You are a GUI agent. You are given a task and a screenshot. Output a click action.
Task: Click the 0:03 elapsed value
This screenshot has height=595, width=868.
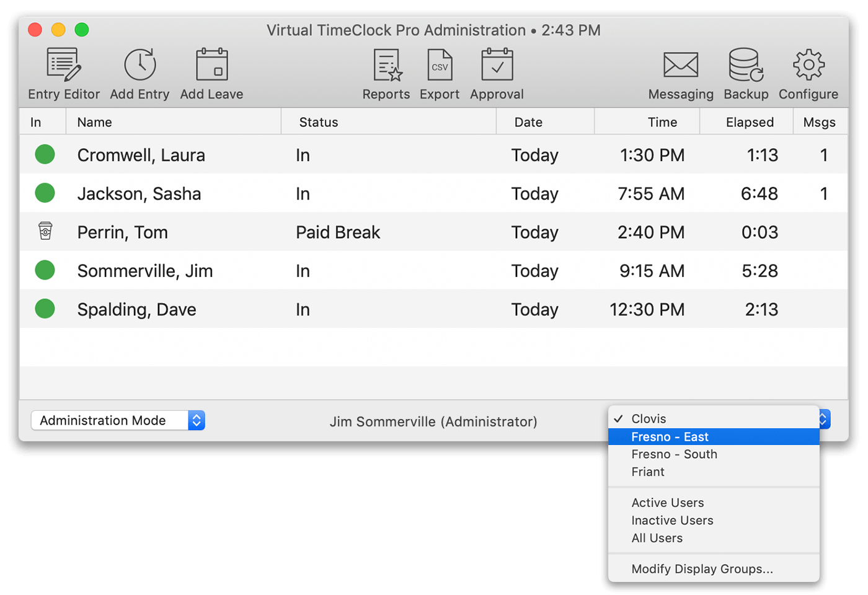coord(759,232)
